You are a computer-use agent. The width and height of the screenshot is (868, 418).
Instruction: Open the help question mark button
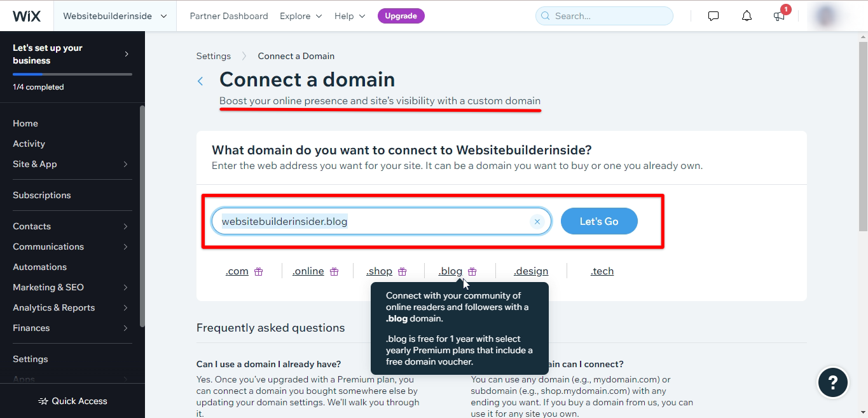click(x=832, y=382)
